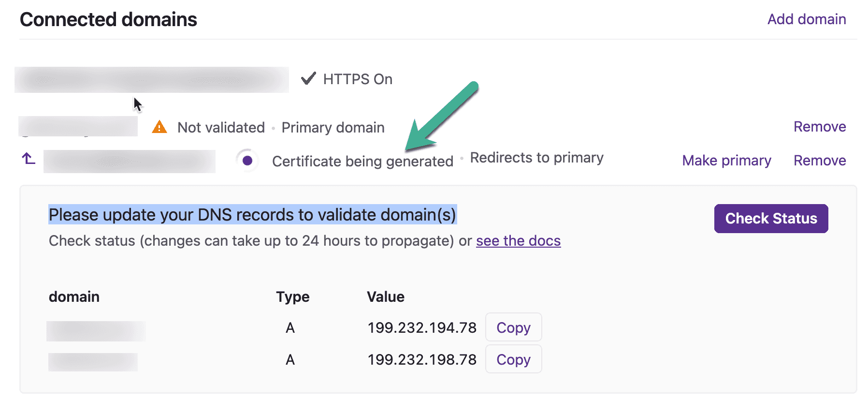Click the Certificate being generated status text
This screenshot has height=414, width=868.
[x=362, y=161]
